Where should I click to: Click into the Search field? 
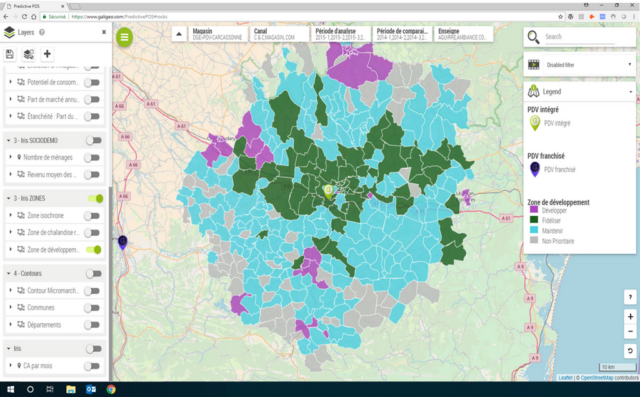(x=580, y=37)
